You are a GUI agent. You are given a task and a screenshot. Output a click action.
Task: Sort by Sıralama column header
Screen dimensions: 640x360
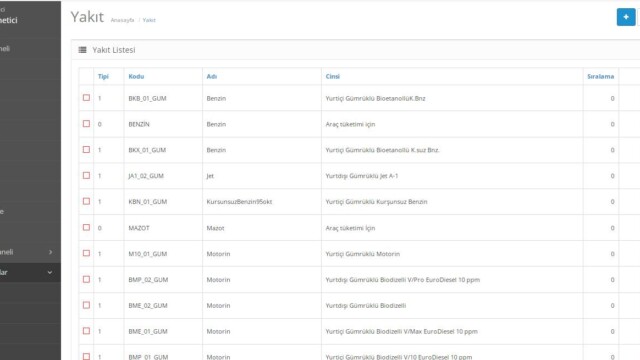pyautogui.click(x=600, y=76)
